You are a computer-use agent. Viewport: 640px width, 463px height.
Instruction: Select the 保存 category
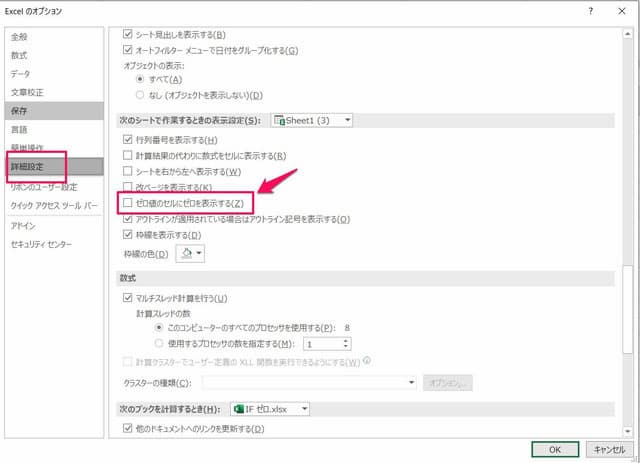pos(54,111)
